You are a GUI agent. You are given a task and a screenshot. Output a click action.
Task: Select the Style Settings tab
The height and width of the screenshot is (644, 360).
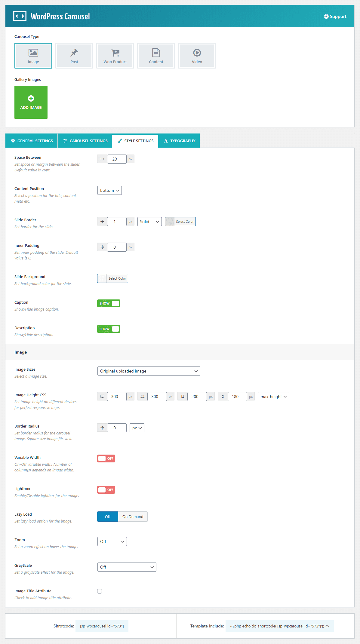point(135,141)
